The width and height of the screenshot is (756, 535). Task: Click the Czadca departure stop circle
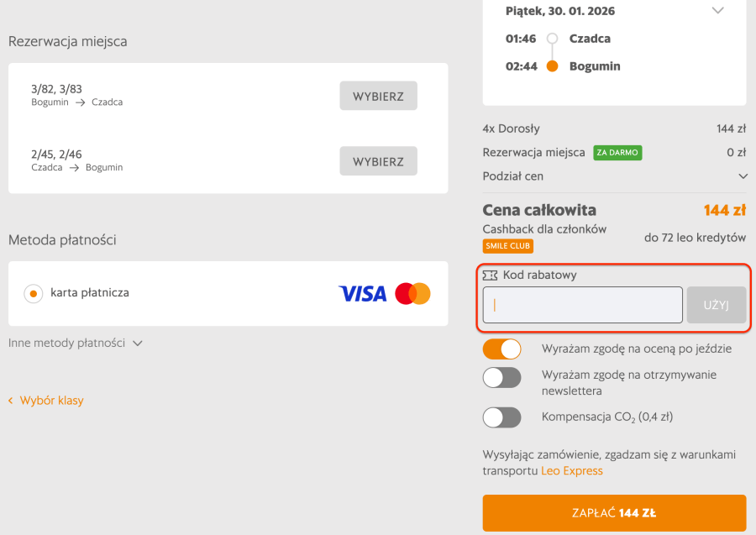(x=552, y=39)
